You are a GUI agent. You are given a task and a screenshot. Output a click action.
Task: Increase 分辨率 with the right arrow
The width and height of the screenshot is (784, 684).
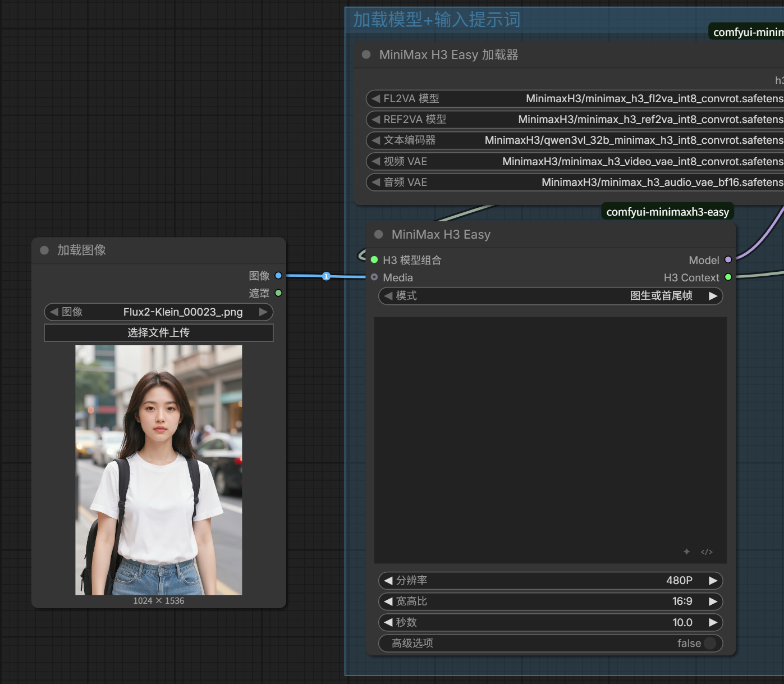(713, 580)
